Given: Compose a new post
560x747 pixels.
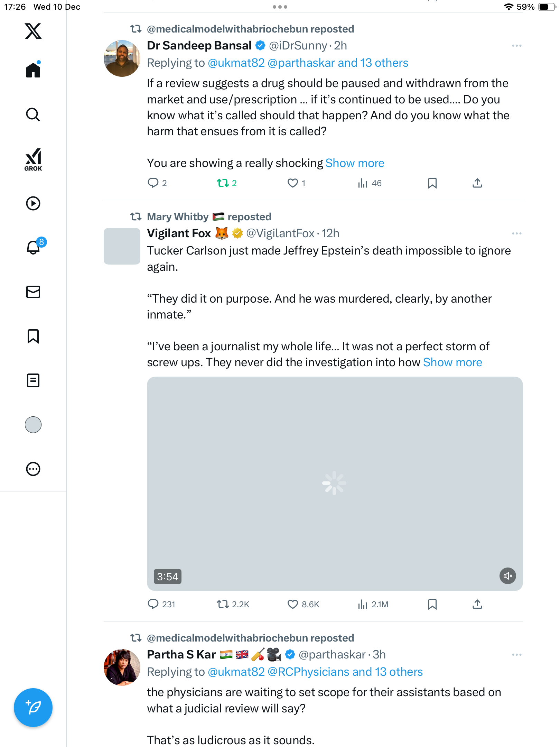Looking at the screenshot, I should 33,707.
